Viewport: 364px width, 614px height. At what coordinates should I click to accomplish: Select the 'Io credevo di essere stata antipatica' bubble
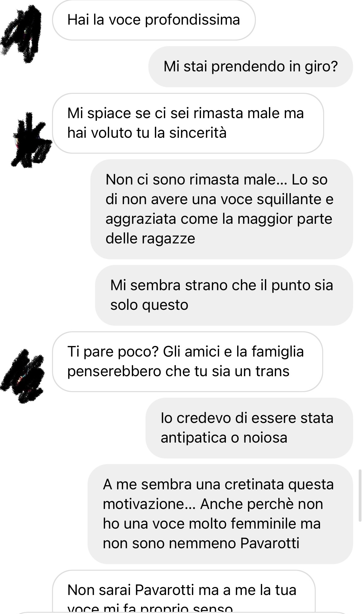(x=249, y=428)
